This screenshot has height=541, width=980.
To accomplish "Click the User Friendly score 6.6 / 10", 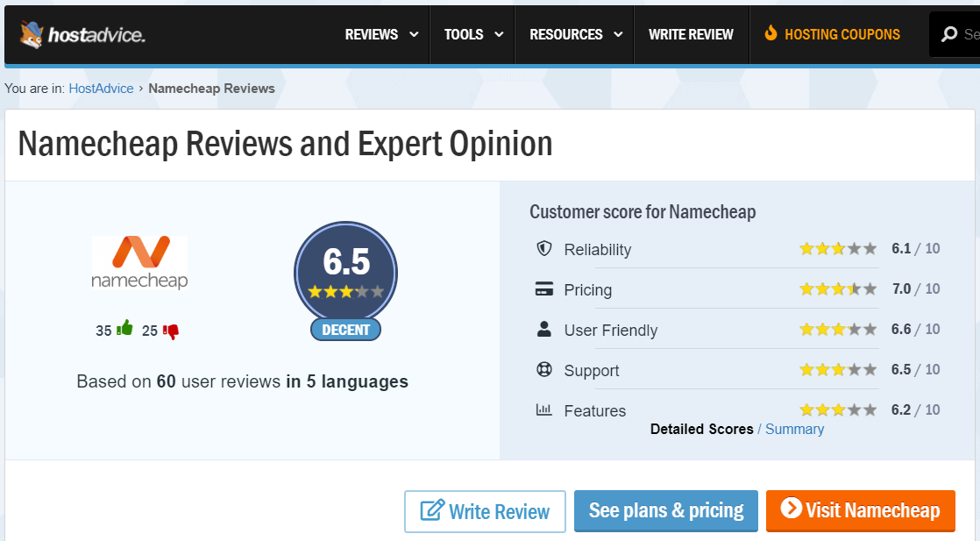I will [x=916, y=329].
